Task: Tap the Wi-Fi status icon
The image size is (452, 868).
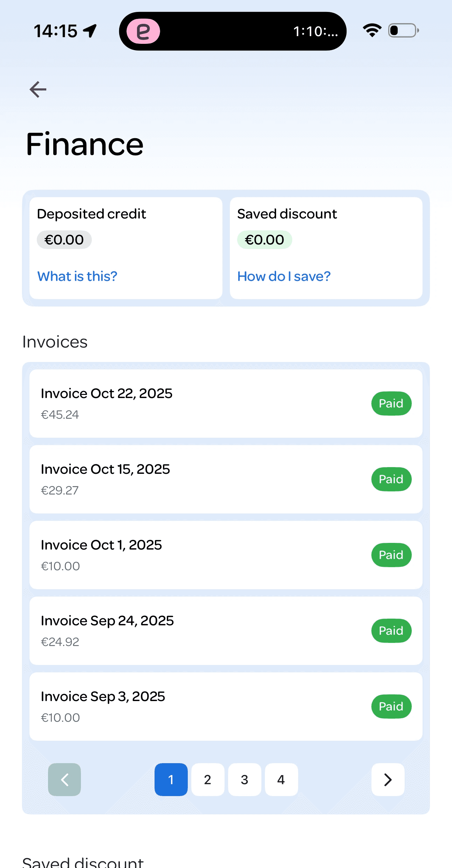Action: (x=372, y=31)
